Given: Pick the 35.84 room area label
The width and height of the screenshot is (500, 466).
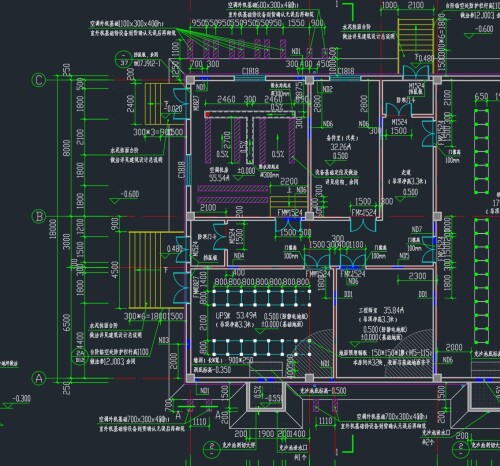Looking at the screenshot, I should click(393, 310).
